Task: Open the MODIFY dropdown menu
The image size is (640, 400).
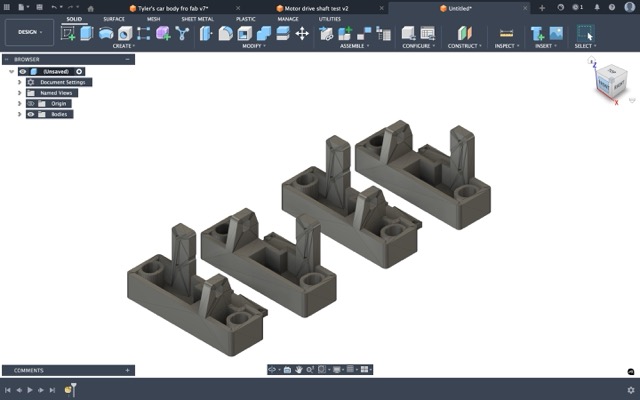Action: [254, 46]
